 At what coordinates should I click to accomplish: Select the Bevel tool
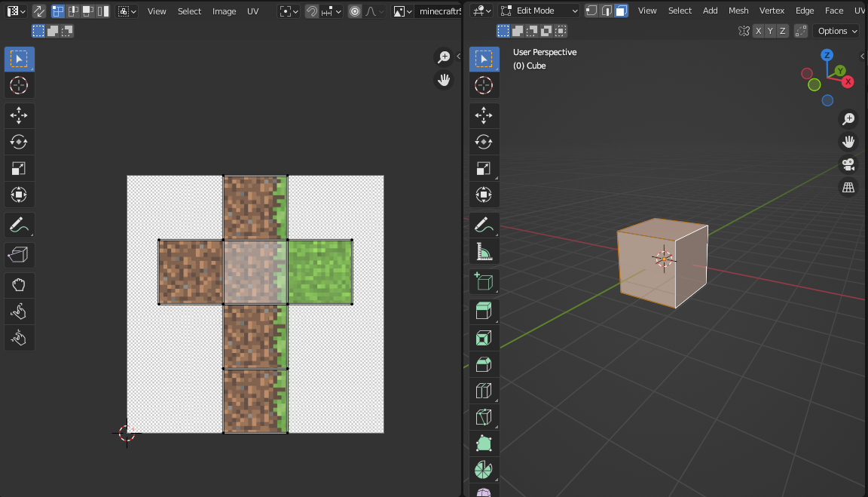(x=484, y=364)
